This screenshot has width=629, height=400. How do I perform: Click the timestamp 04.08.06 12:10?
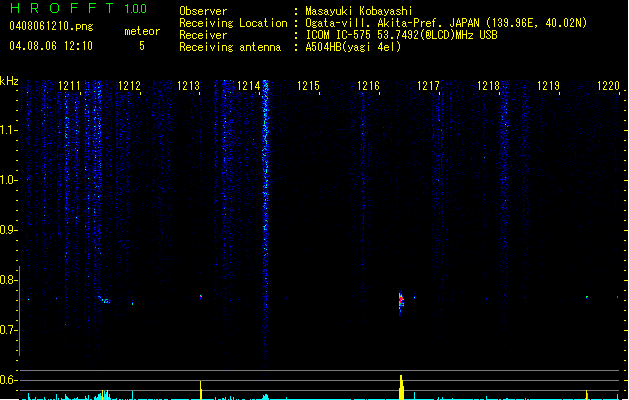51,46
